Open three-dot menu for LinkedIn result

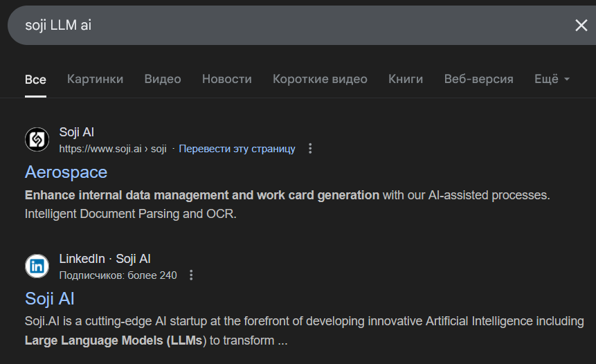[192, 275]
